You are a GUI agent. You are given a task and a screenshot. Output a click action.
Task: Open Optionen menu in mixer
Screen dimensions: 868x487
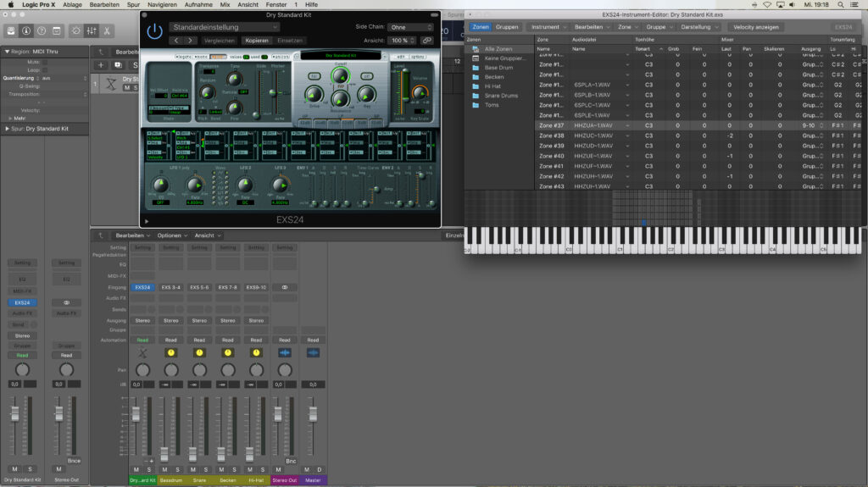172,235
